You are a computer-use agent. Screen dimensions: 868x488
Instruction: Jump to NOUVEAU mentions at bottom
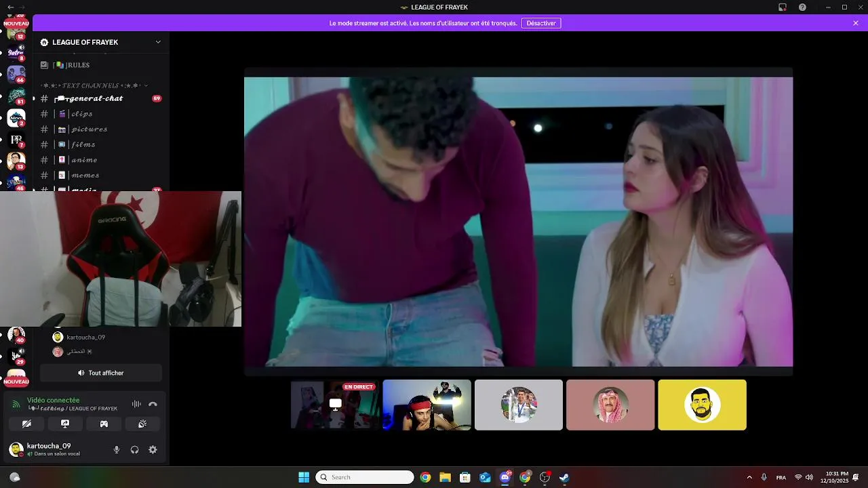(x=16, y=382)
